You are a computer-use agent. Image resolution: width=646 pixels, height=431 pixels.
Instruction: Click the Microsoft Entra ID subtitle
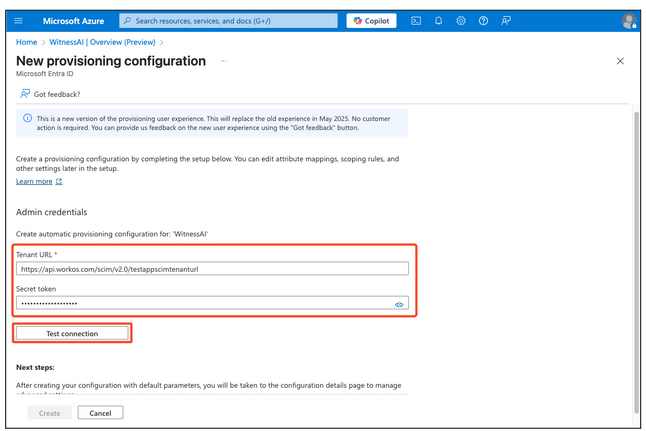click(44, 74)
